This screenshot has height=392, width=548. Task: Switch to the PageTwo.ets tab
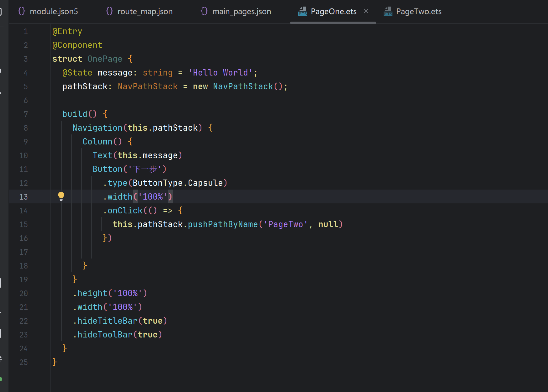tap(418, 12)
